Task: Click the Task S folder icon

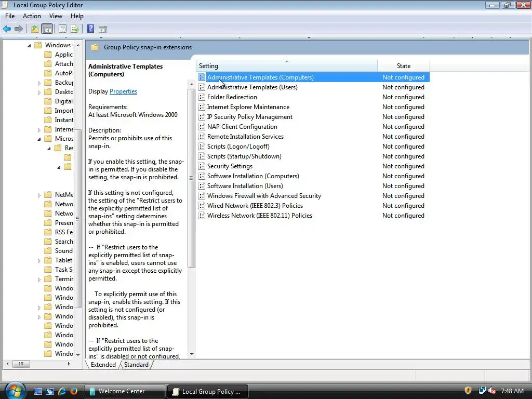Action: [x=48, y=270]
